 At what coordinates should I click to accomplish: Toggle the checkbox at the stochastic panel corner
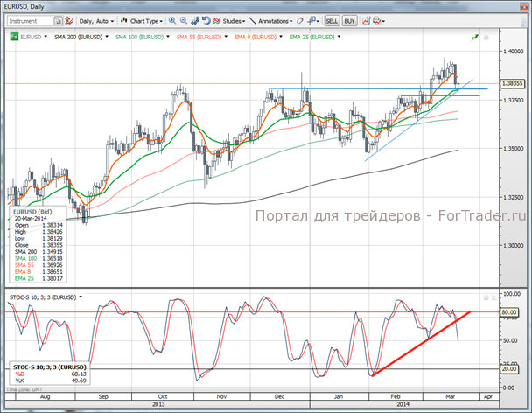point(484,298)
